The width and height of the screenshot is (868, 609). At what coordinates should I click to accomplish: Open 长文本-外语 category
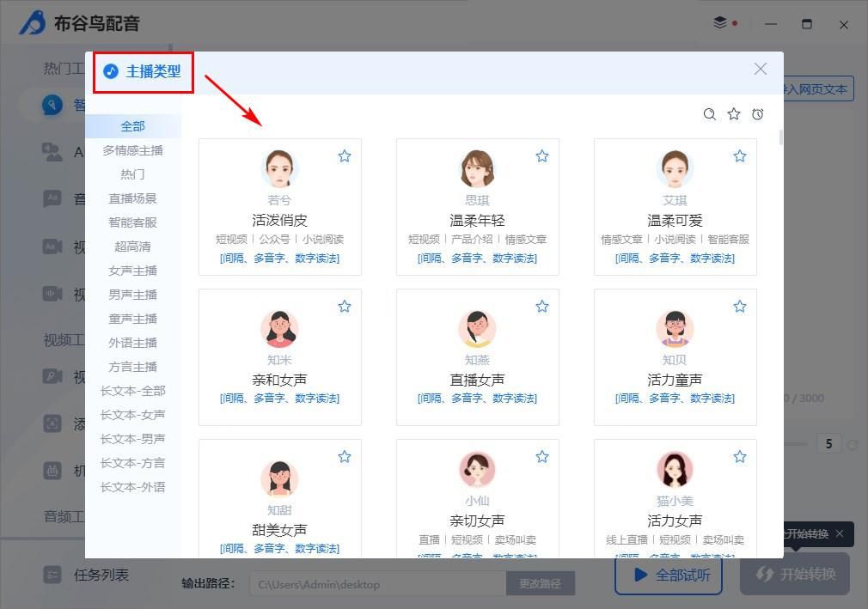(133, 487)
